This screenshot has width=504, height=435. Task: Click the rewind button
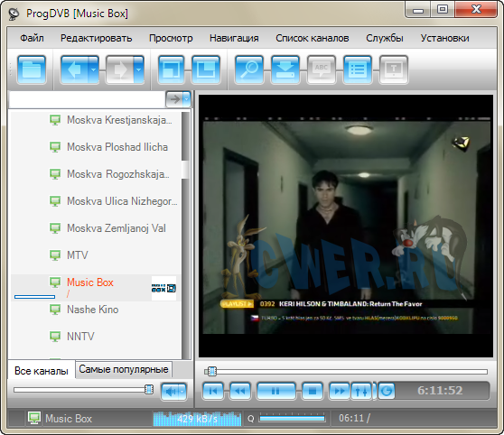coord(240,391)
